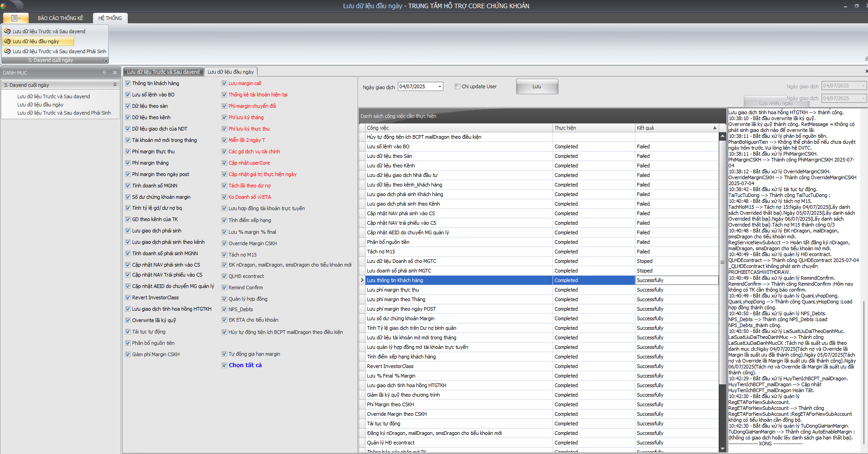This screenshot has height=454, width=868.
Task: Click the processing log text area
Action: (x=794, y=280)
